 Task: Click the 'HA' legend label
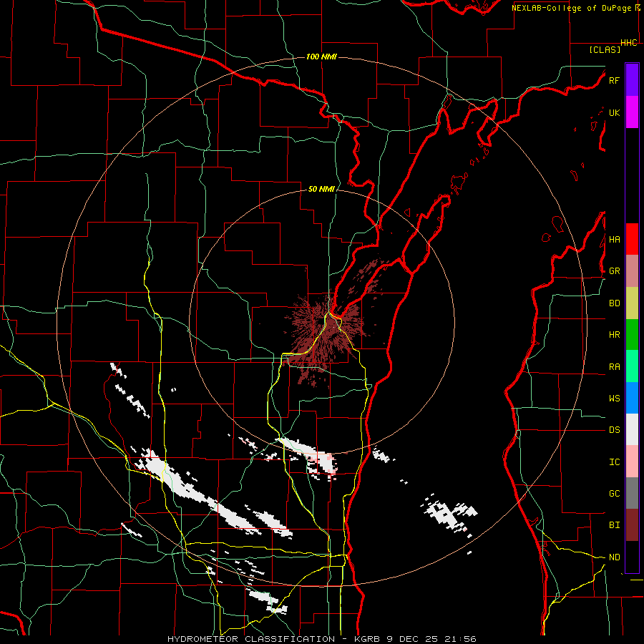point(614,239)
